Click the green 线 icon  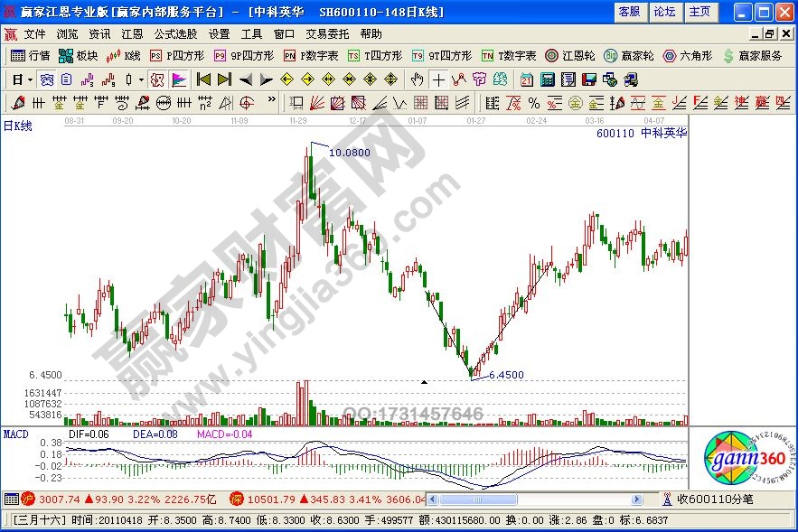pos(501,79)
